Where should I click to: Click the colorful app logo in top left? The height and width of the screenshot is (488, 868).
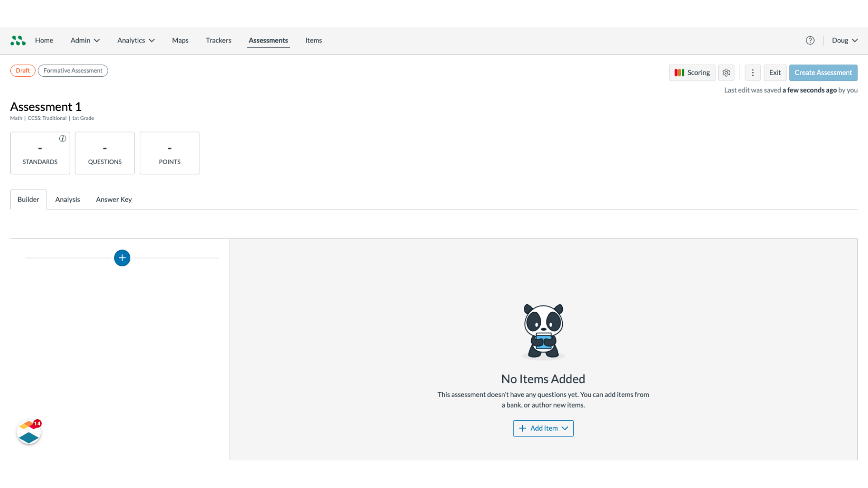tap(17, 40)
